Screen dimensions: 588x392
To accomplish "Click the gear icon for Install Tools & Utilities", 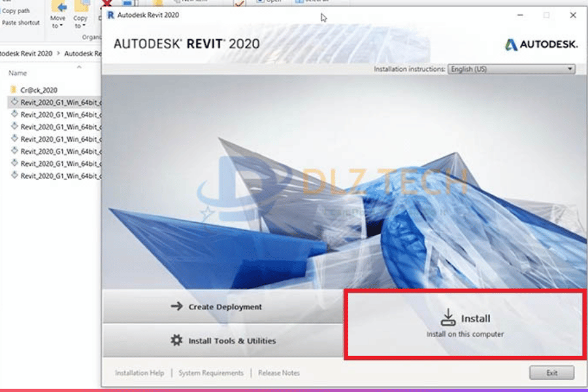I will (176, 340).
